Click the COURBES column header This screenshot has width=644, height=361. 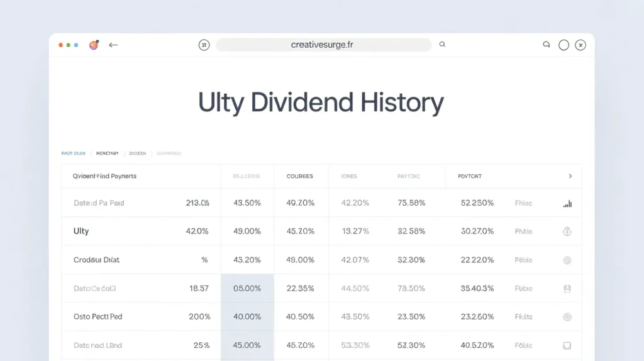point(299,176)
